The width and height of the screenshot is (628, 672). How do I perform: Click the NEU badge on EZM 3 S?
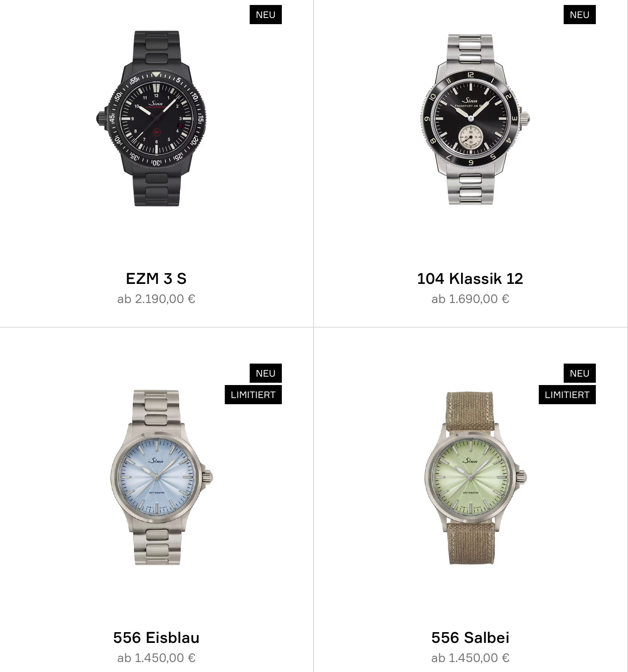[x=266, y=15]
